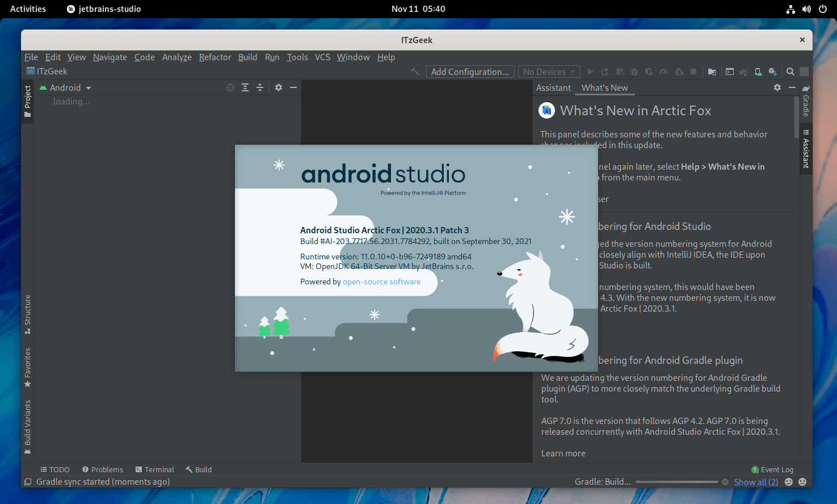Click the open-source software link

pos(381,282)
